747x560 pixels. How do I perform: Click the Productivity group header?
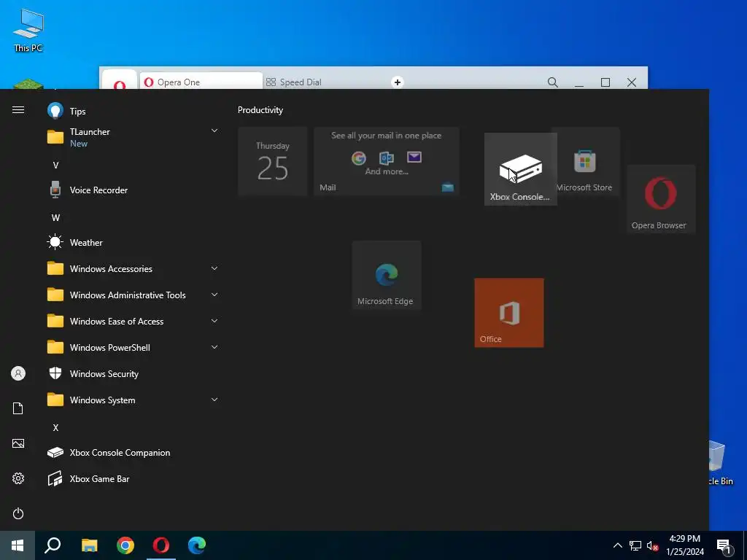pyautogui.click(x=260, y=110)
